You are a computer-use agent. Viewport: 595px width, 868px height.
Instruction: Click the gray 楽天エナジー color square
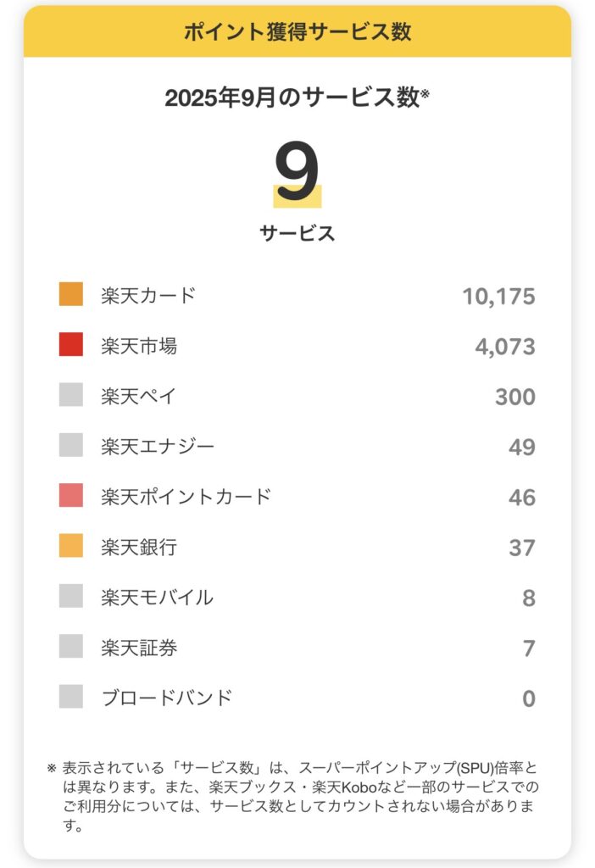pyautogui.click(x=71, y=445)
